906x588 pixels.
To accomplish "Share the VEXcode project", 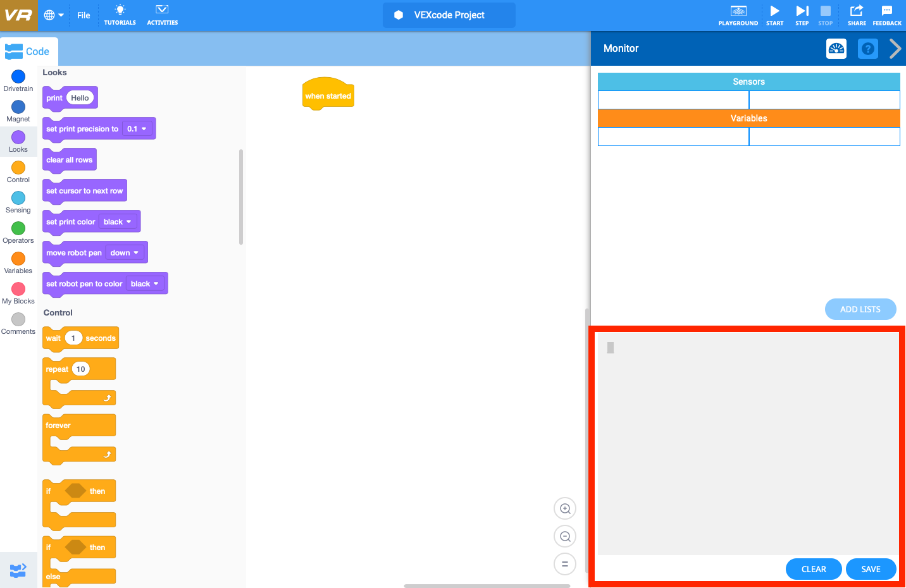I will click(x=857, y=15).
